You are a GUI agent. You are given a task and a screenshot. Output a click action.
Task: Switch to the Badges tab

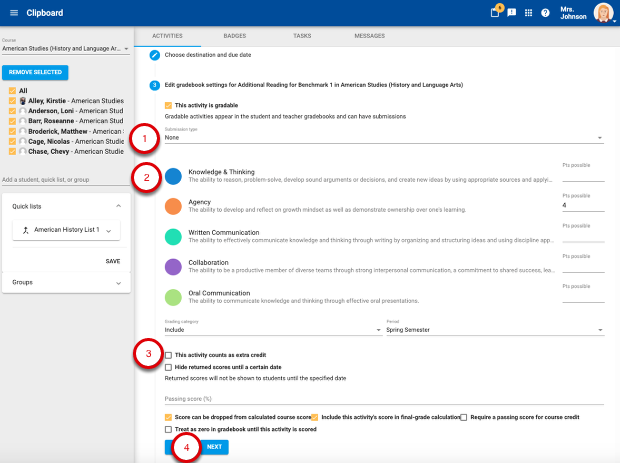[x=234, y=35]
